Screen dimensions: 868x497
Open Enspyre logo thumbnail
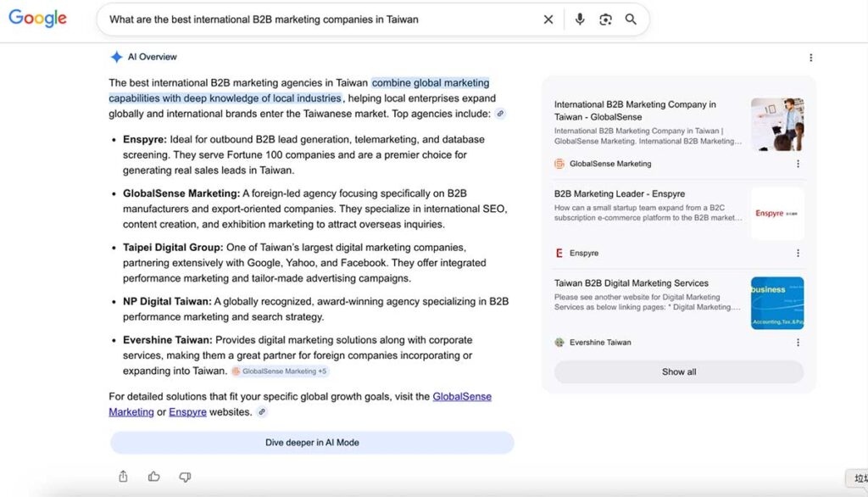coord(777,214)
